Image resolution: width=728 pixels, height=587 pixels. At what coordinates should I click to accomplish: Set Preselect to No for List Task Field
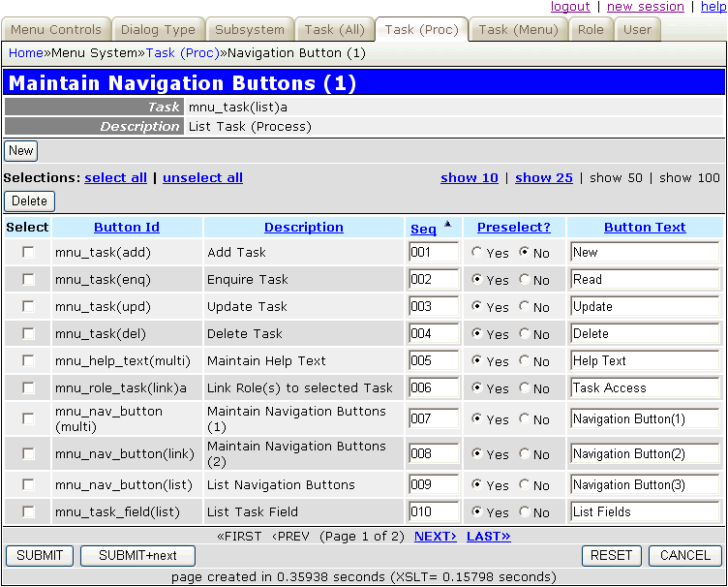tap(525, 511)
